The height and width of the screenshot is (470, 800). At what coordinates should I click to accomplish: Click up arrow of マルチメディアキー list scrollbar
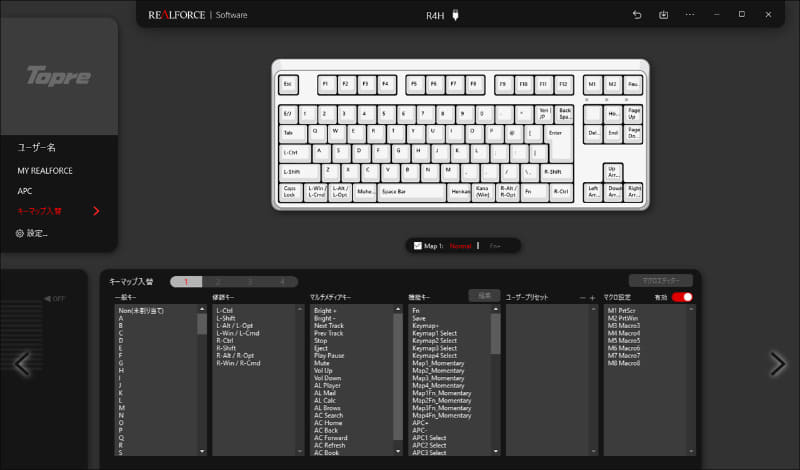tap(398, 309)
